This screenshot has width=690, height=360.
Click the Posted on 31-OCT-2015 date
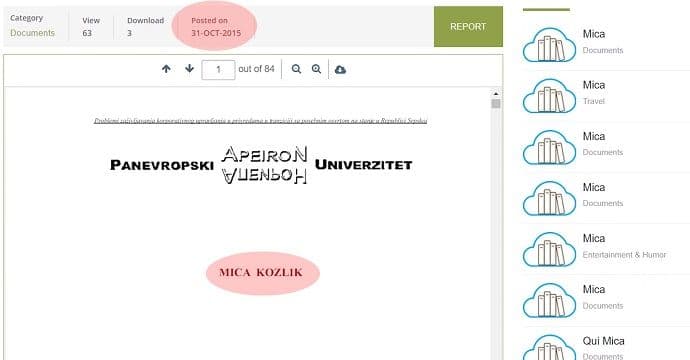pyautogui.click(x=216, y=27)
